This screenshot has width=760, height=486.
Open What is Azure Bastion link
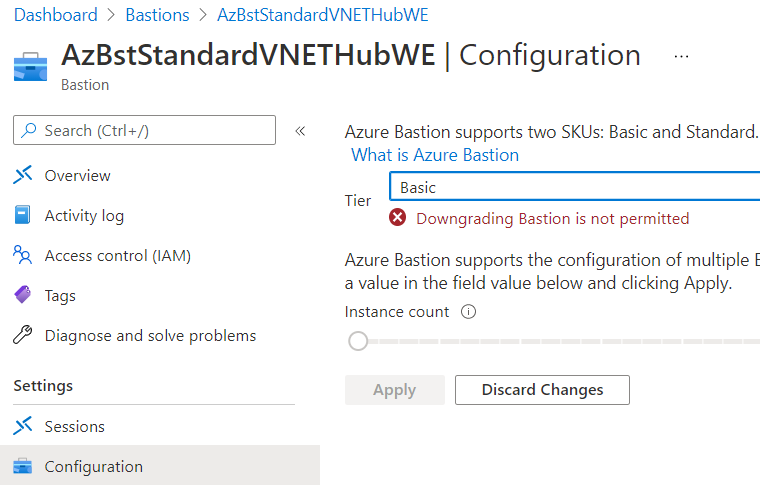(435, 155)
